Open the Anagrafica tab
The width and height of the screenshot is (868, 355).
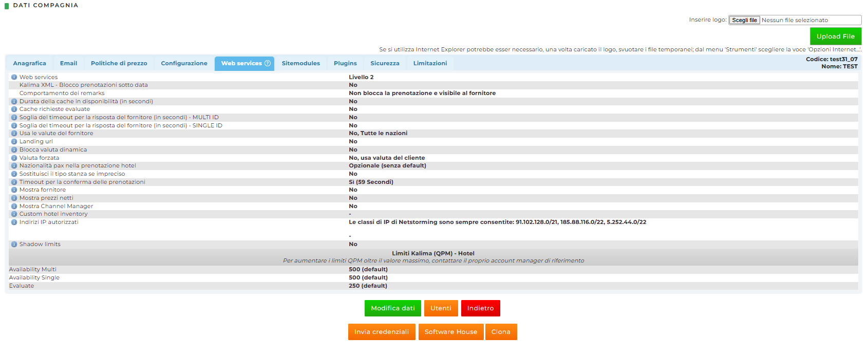pyautogui.click(x=29, y=63)
